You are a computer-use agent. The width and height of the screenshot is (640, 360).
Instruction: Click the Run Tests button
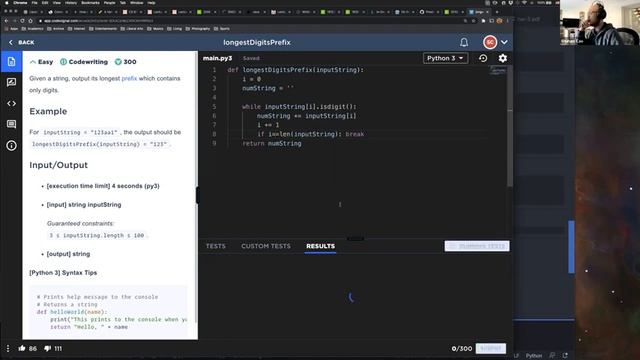tap(477, 246)
